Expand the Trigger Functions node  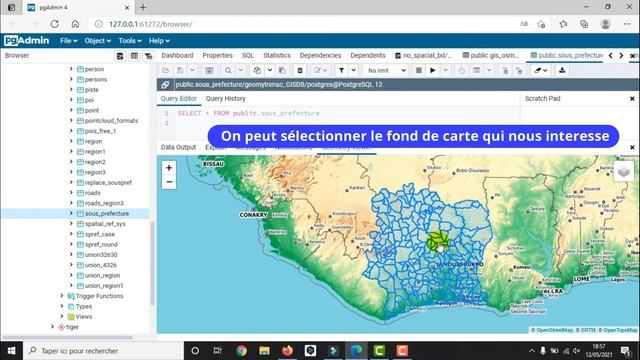62,296
